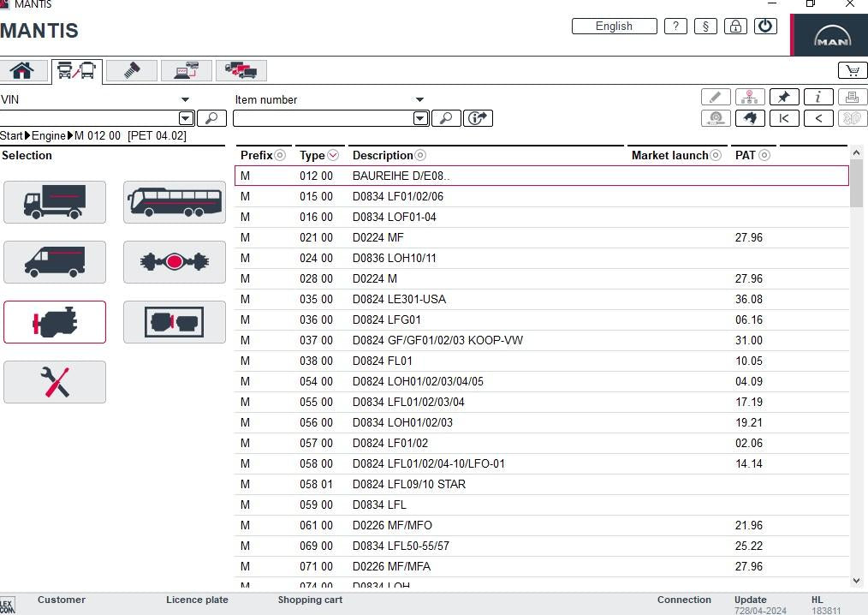
Task: Click the help question mark button
Action: 675,26
